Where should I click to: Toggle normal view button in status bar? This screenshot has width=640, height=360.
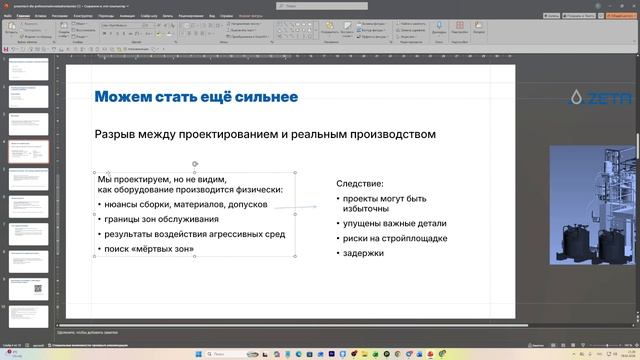[553, 345]
